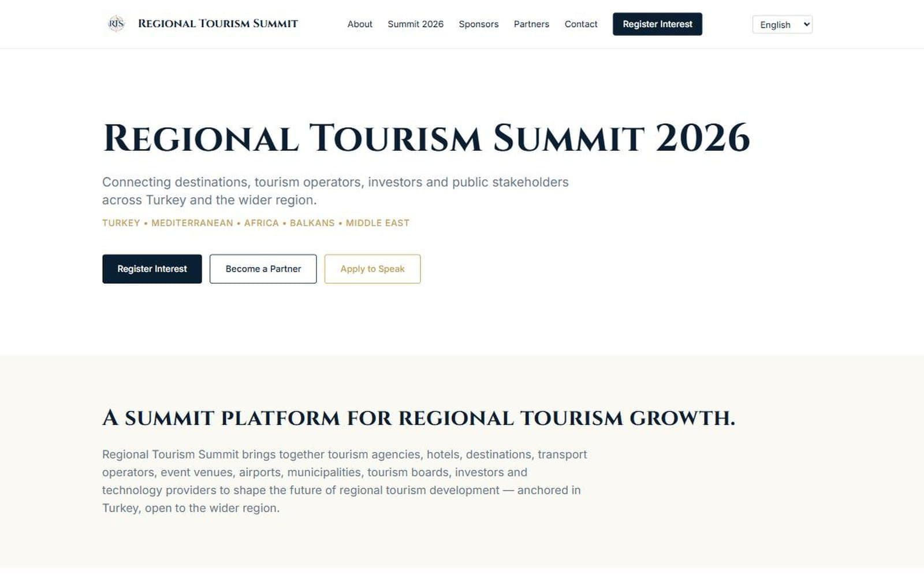Open the English language dropdown
The image size is (924, 578).
782,24
